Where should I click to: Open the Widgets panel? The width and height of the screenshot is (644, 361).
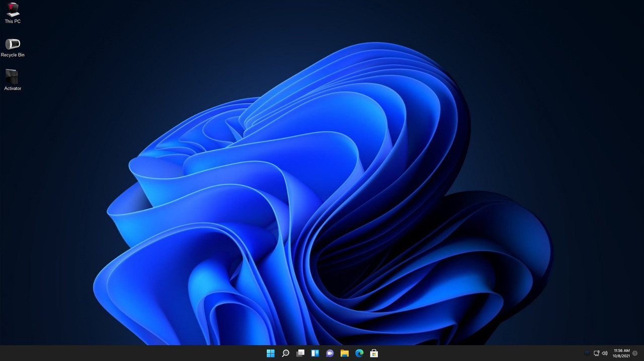pos(315,353)
